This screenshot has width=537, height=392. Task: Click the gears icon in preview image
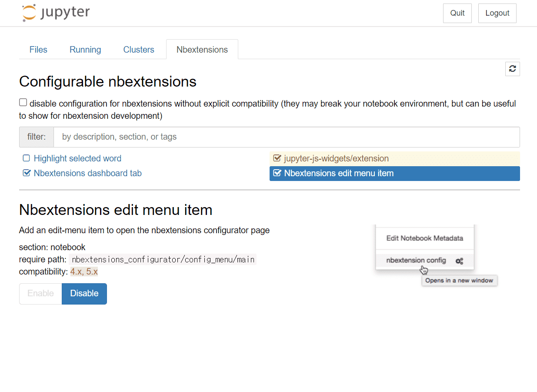459,261
